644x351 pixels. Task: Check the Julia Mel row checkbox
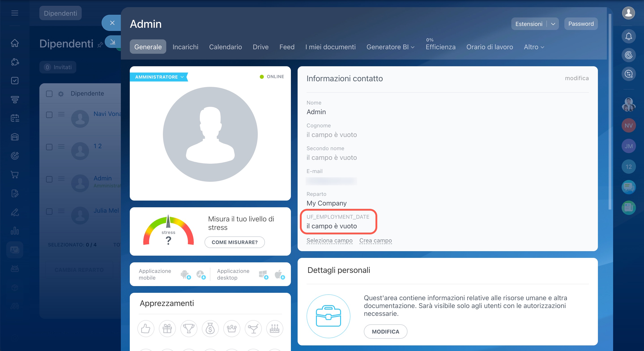tap(49, 211)
